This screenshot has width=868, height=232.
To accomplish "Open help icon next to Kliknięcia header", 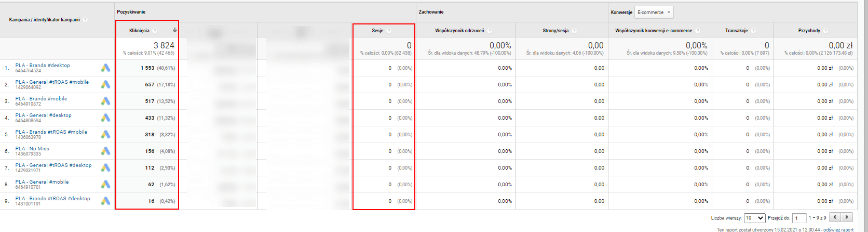I will [x=155, y=31].
